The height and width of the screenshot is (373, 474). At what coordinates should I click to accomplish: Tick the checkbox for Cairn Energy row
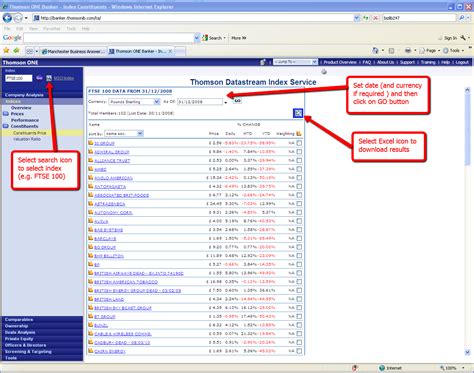tap(299, 351)
